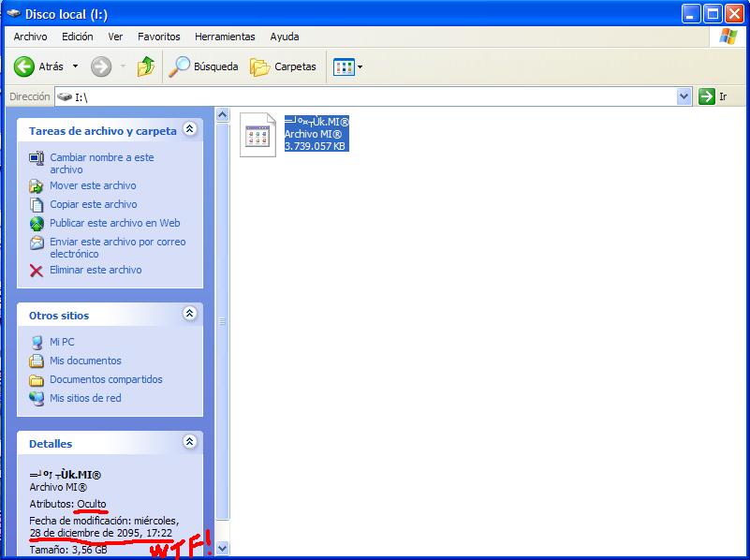Click the Tareas de archivo y carpeta header
750x560 pixels.
[x=102, y=131]
